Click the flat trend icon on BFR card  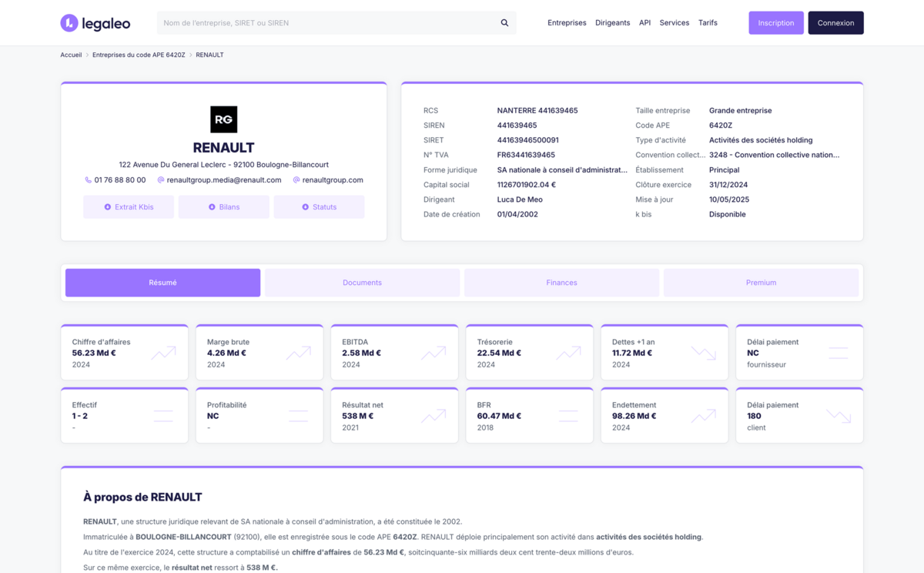coord(568,416)
